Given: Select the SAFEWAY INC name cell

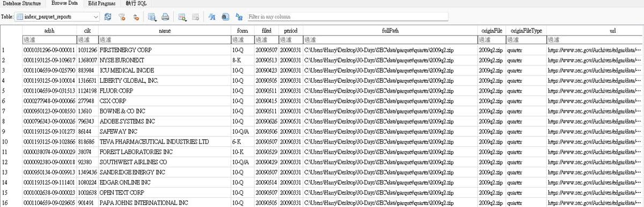Looking at the screenshot, I should (x=164, y=131).
